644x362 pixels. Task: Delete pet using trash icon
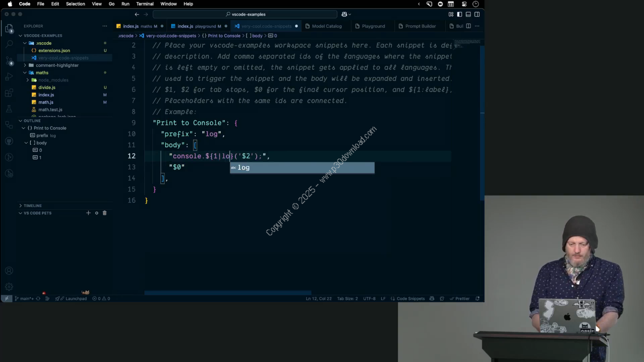[105, 213]
